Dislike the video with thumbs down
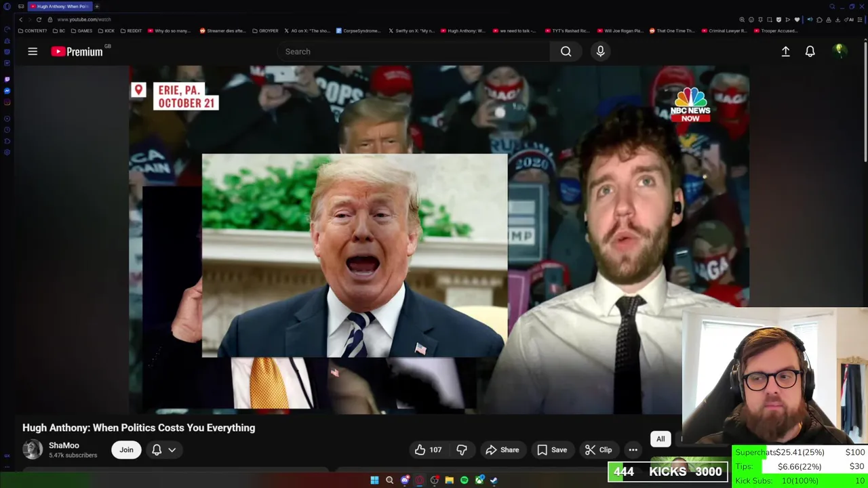Screen dimensions: 868x488 [462, 450]
